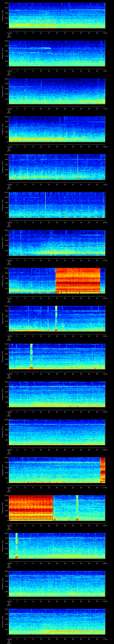Click the red broadband noise block in the 1:21:00 panel
The height and width of the screenshot is (644, 114).
click(78, 280)
